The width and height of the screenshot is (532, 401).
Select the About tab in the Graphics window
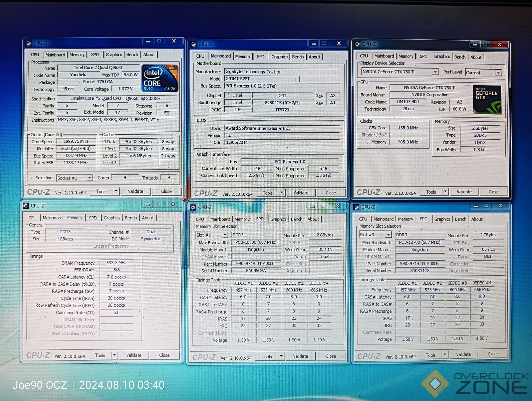click(x=476, y=57)
